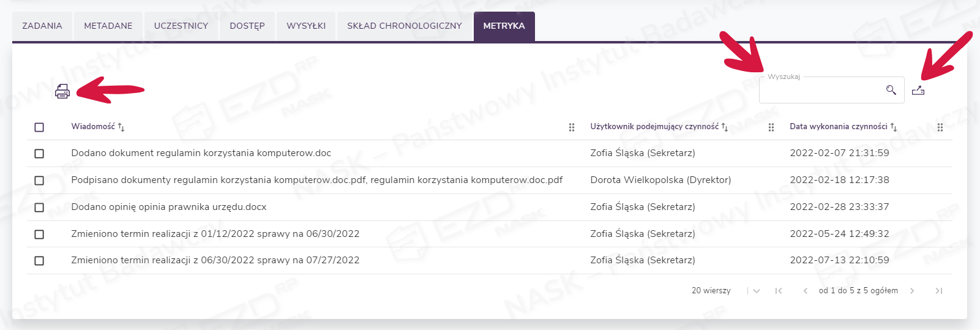Viewport: 980px width, 330px height.
Task: Expand the '20 wierszy' rows-per-page dropdown
Action: [757, 291]
